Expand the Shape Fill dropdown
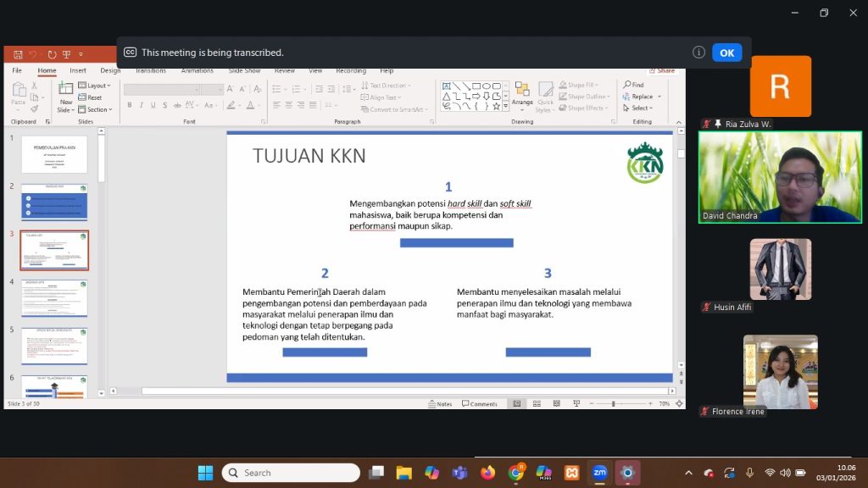Screen dimensions: 868x488 coord(580,86)
